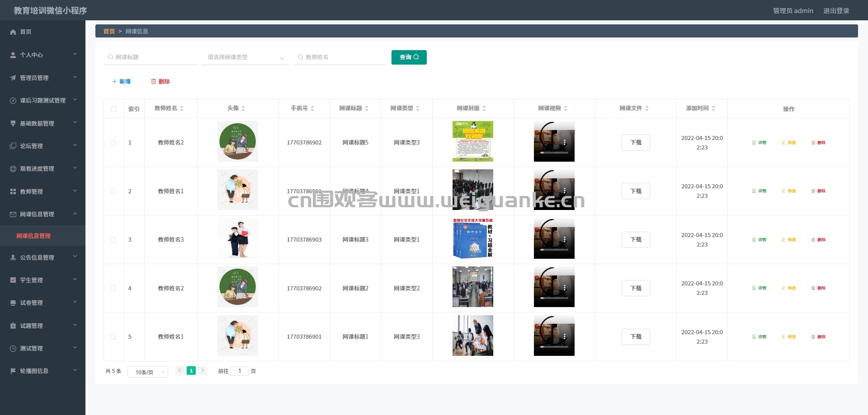The width and height of the screenshot is (868, 415).
Task: Open the 网课标题5 video thumbnail
Action: point(554,141)
